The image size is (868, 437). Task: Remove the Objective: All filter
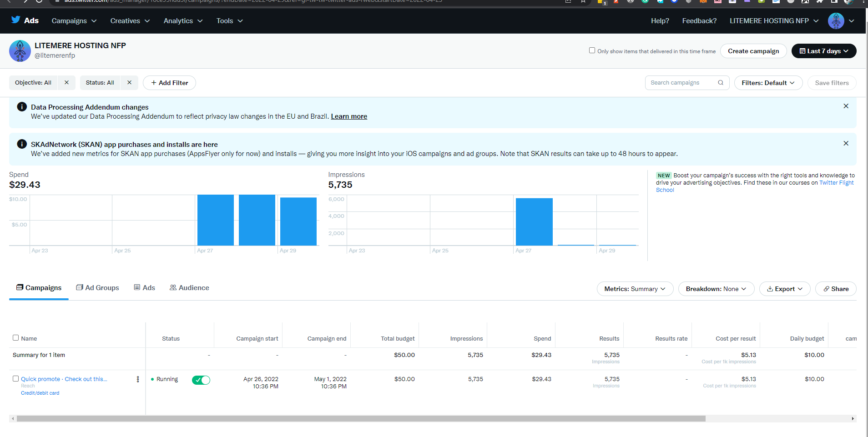[66, 82]
